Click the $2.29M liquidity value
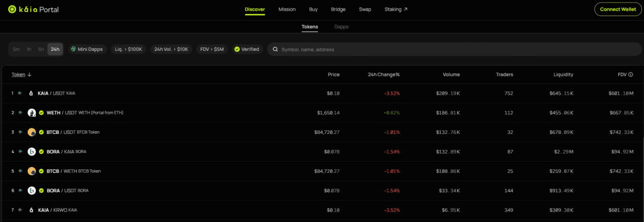The height and width of the screenshot is (222, 644). 563,152
